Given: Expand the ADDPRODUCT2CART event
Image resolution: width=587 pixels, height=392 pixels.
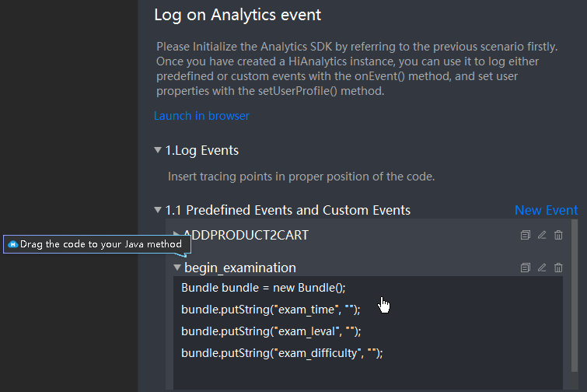Looking at the screenshot, I should [x=176, y=234].
